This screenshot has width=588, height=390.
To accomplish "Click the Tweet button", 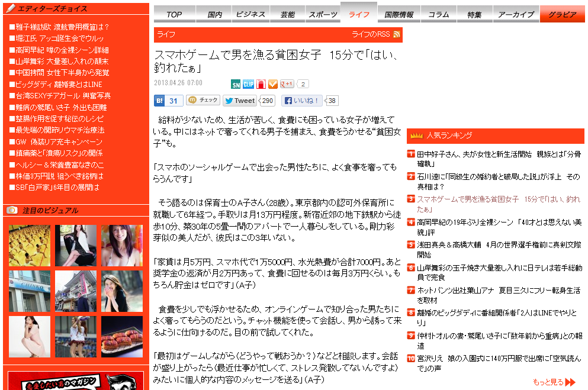I will click(240, 101).
